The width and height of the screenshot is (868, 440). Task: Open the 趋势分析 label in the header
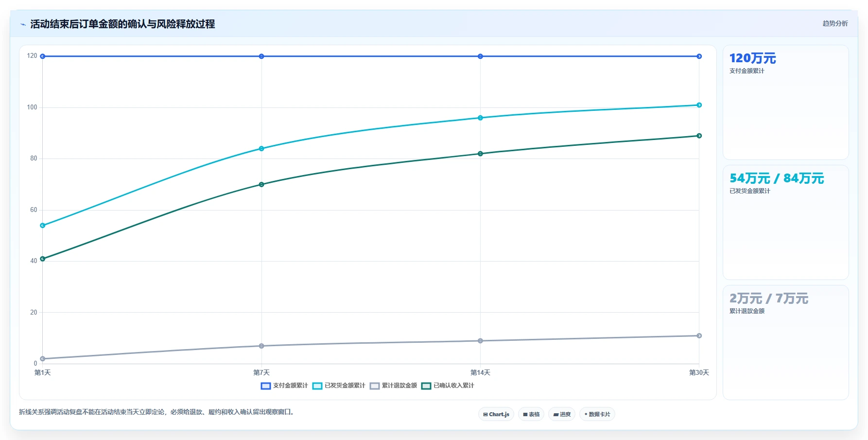(835, 23)
